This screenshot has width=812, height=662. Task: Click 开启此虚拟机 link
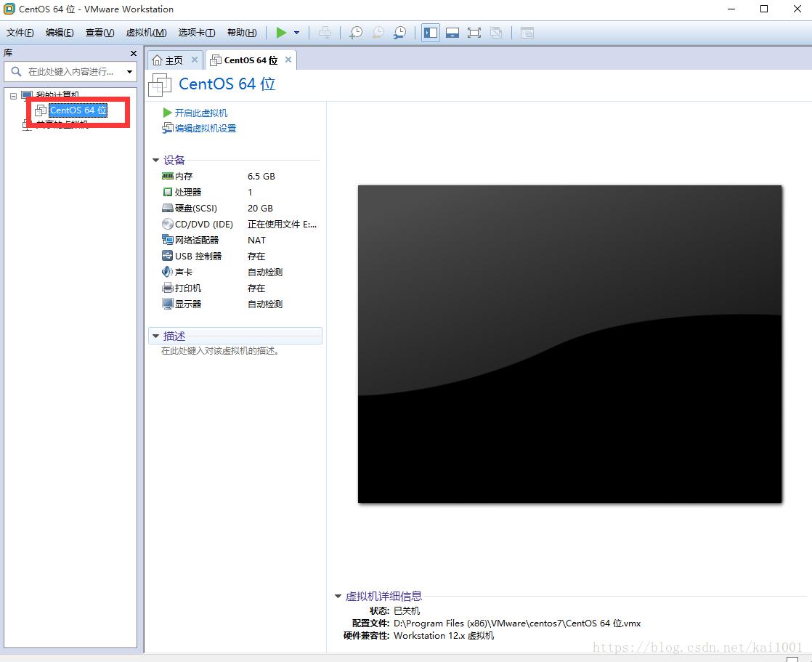(x=201, y=113)
